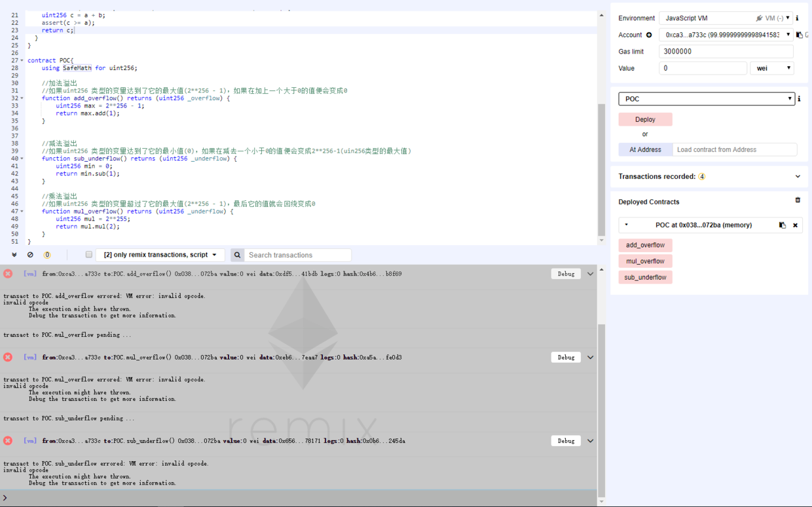Viewport: 812px width, 507px height.
Task: Create a new account with plus icon
Action: (x=649, y=35)
